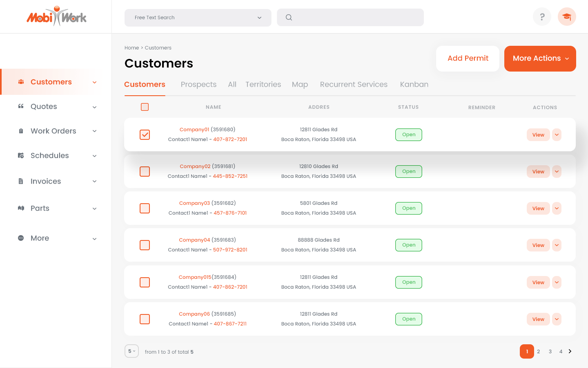Switch to the Prospects tab
The width and height of the screenshot is (588, 368).
click(198, 85)
